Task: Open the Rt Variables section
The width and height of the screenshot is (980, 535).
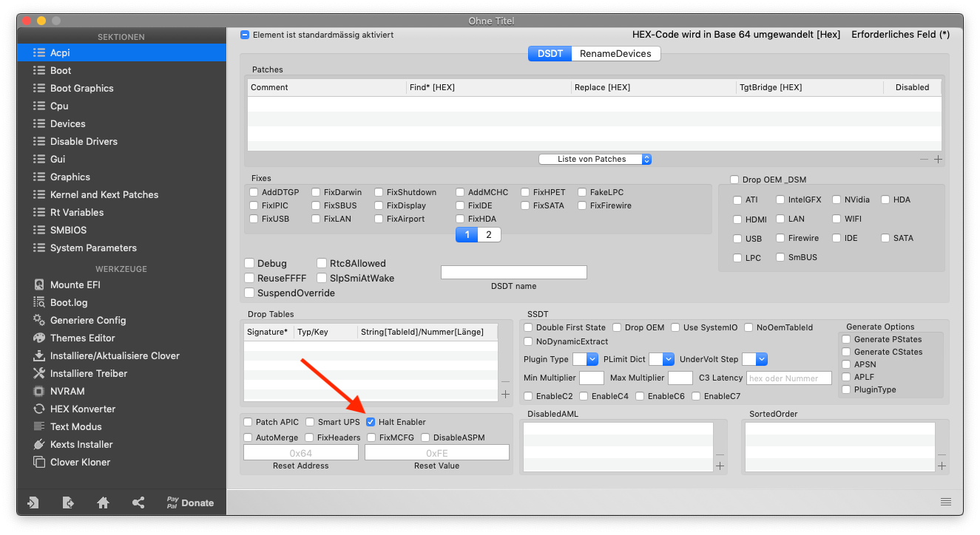Action: (121, 212)
